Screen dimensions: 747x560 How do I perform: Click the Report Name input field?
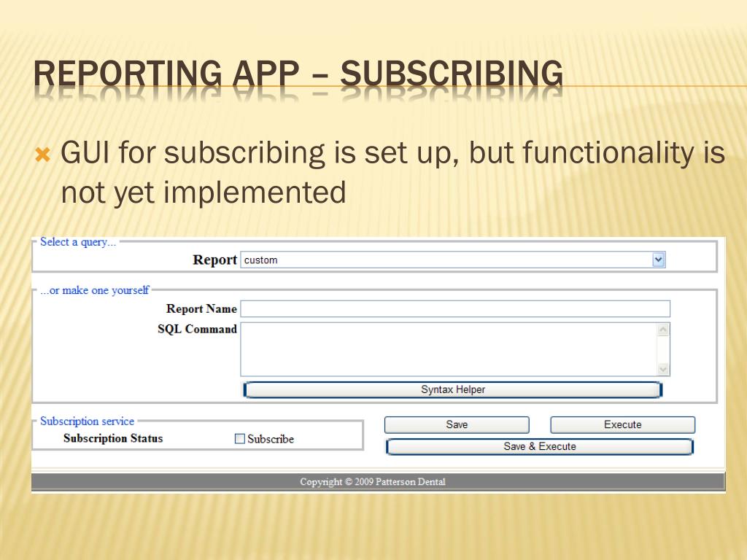pos(455,308)
